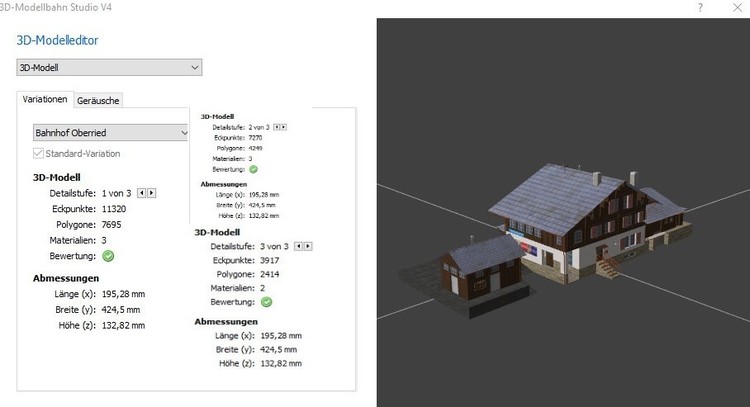Close the 3D-Modelleditor window

[x=738, y=7]
